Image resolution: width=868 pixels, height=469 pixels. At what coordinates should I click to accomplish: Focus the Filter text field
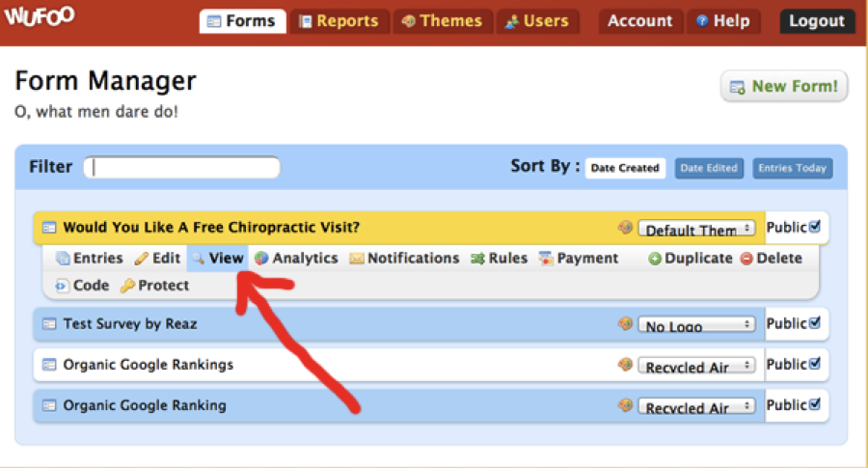[x=182, y=168]
